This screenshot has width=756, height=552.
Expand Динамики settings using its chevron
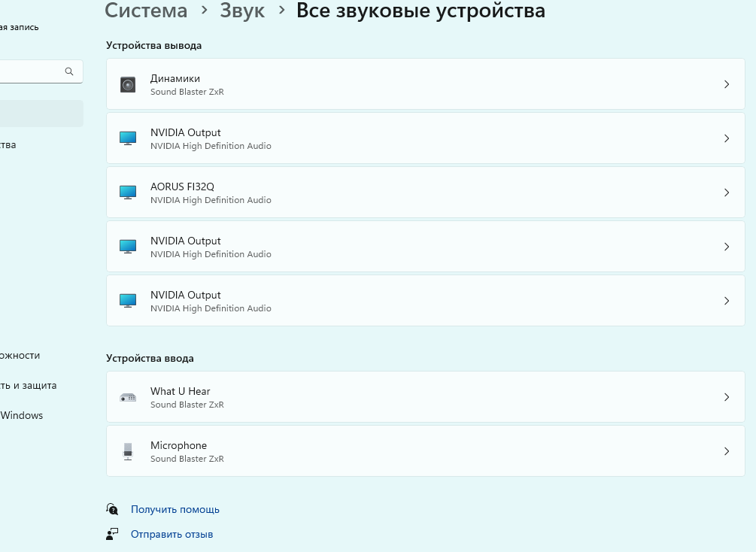[727, 84]
